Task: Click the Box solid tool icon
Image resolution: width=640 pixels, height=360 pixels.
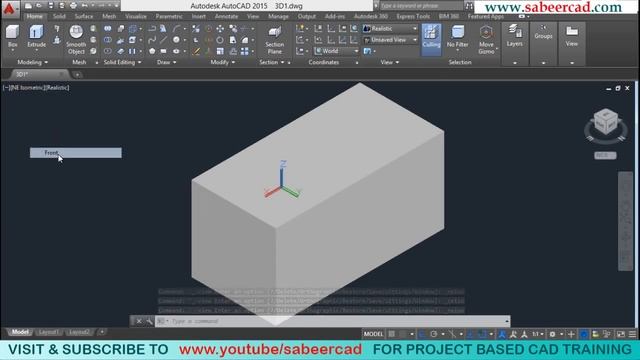Action: (13, 33)
